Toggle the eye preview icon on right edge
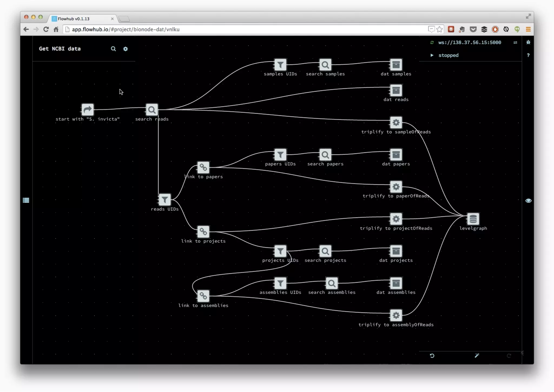This screenshot has height=392, width=554. (x=528, y=201)
